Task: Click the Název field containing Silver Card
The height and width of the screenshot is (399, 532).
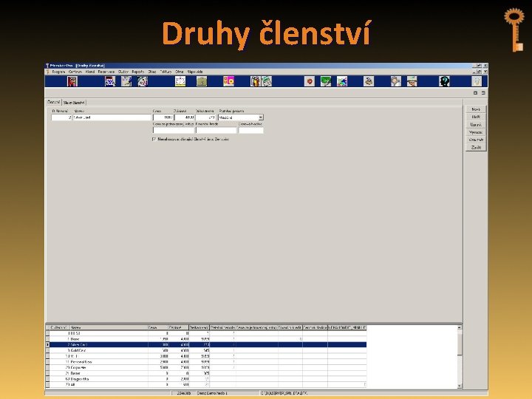Action: coord(112,117)
